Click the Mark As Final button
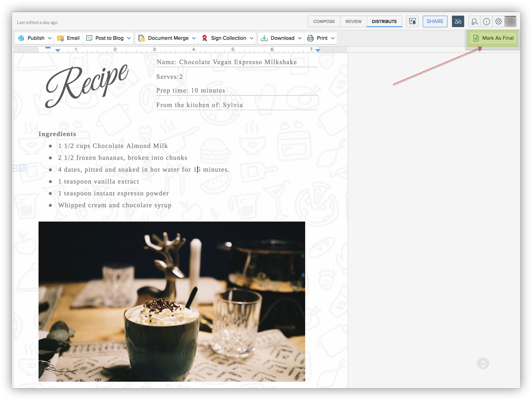The width and height of the screenshot is (532, 400). tap(493, 38)
